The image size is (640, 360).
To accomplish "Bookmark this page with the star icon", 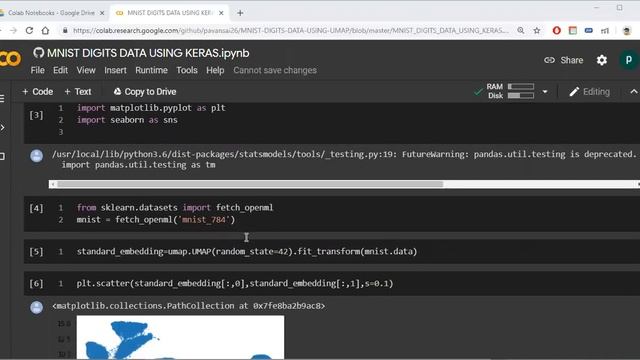I will pos(537,31).
